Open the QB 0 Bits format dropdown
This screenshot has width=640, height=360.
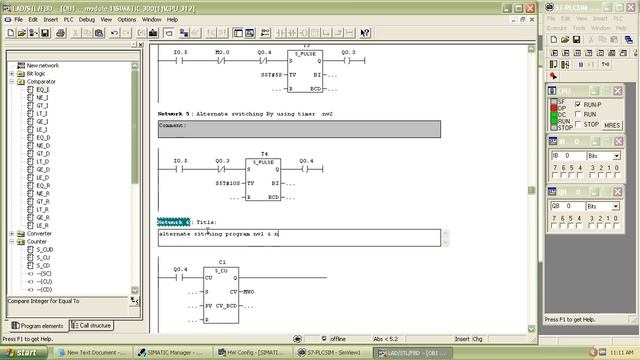615,206
